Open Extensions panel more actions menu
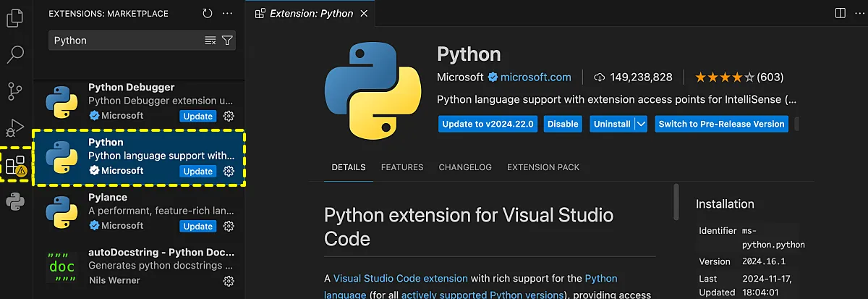 229,13
